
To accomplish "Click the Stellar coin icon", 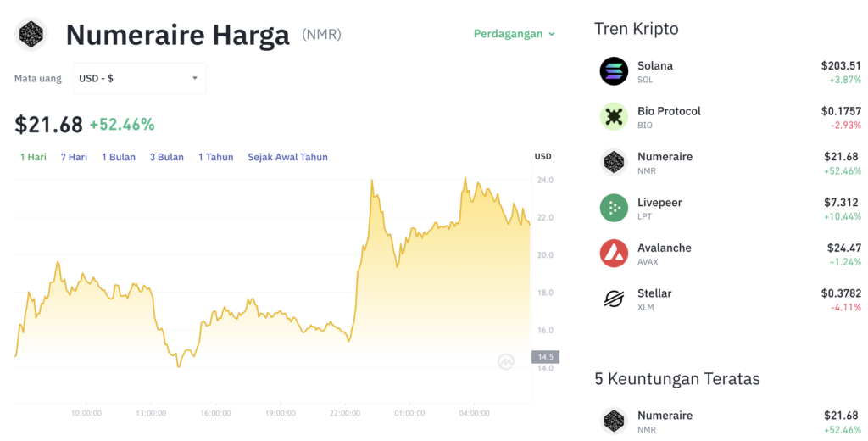I will point(614,299).
